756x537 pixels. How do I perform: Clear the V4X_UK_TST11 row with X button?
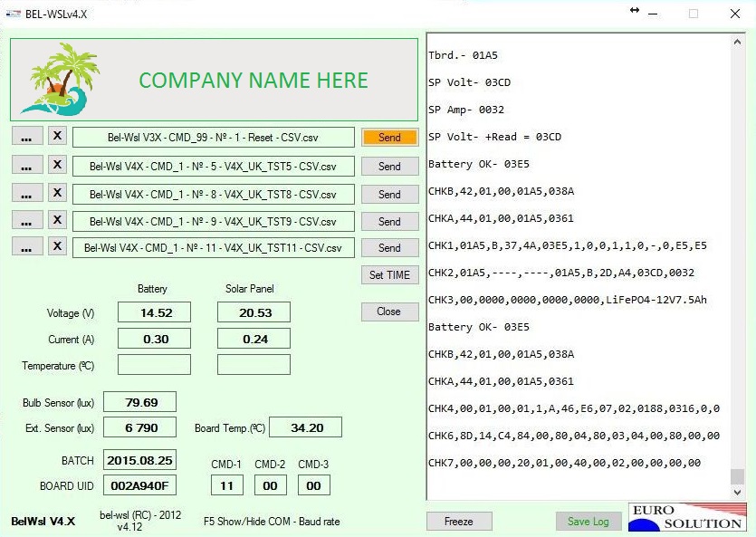click(x=56, y=247)
